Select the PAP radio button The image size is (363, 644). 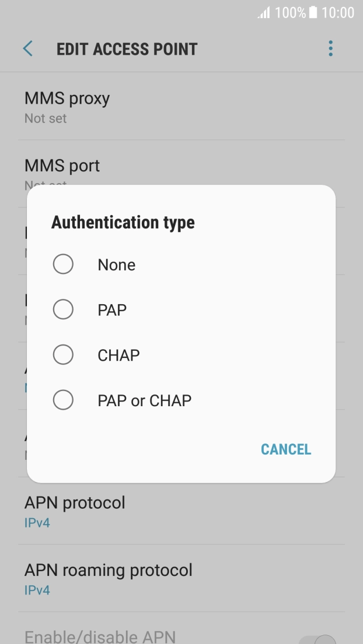point(63,309)
